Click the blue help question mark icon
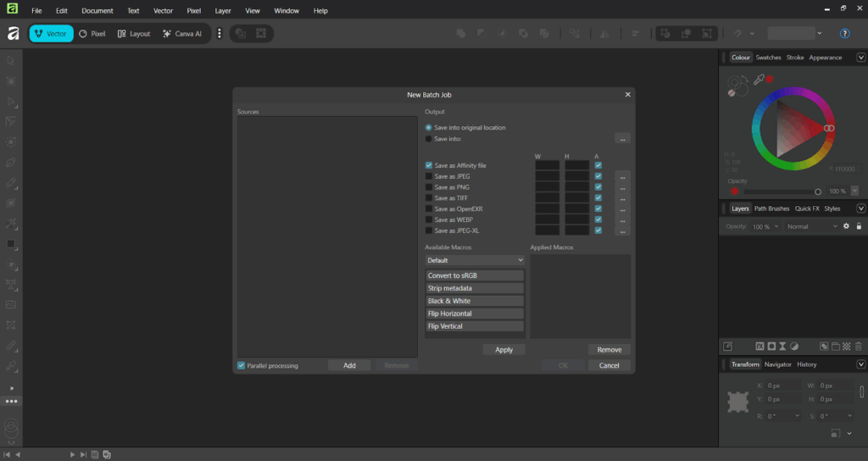The width and height of the screenshot is (868, 461). (844, 34)
